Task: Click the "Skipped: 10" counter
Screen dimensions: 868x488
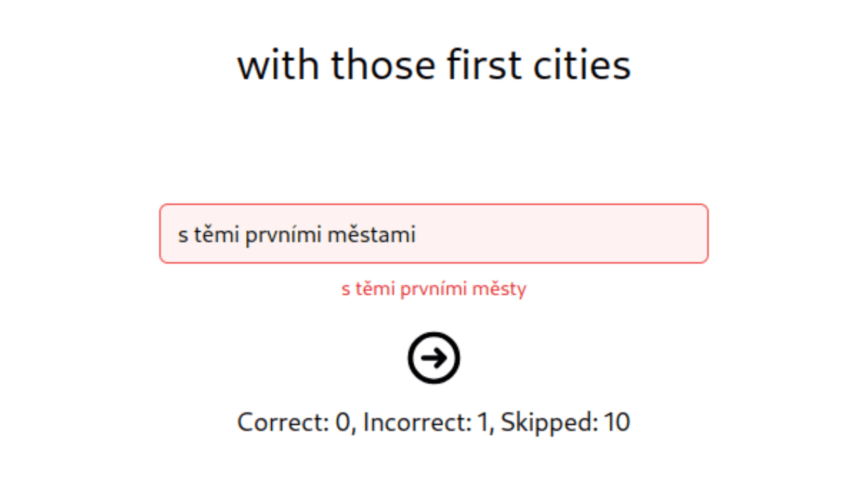Action: click(x=566, y=422)
